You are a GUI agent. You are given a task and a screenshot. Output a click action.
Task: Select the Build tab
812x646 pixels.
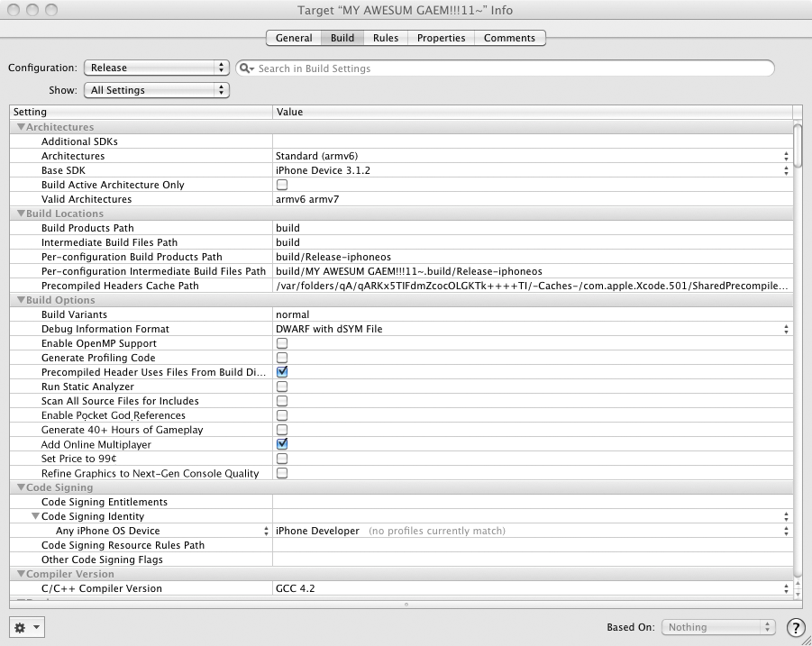pyautogui.click(x=342, y=38)
